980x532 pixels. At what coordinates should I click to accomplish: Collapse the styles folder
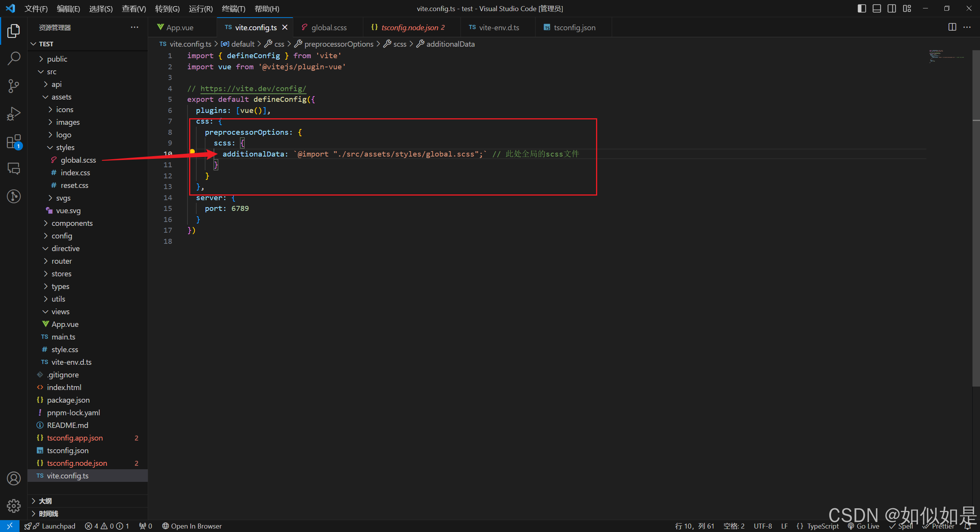[65, 147]
